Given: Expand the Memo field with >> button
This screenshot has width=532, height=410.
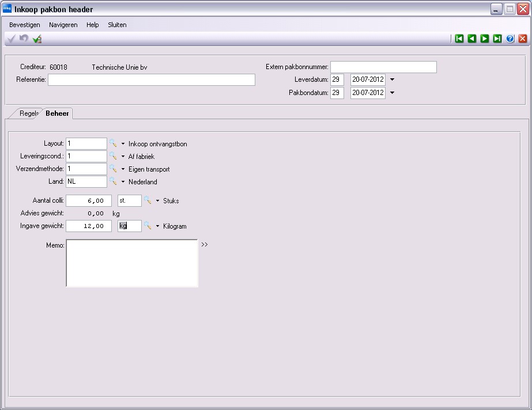Looking at the screenshot, I should 204,244.
